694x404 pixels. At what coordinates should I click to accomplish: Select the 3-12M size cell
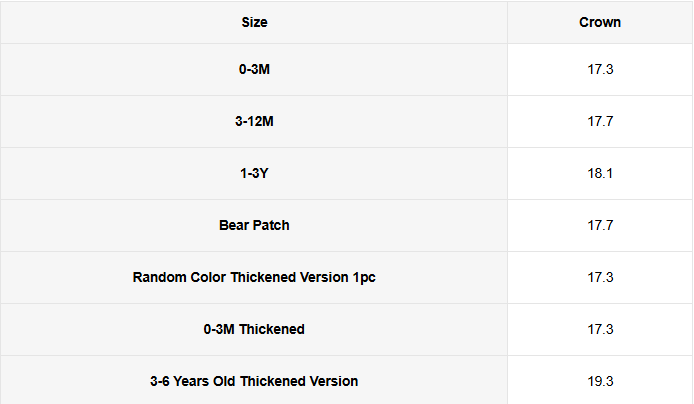point(254,122)
